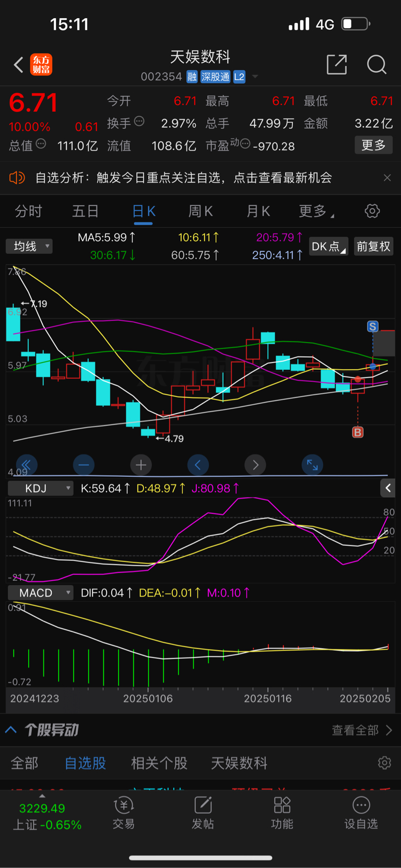Tap the 换手 info circle icon
This screenshot has height=868, width=401.
[x=139, y=121]
